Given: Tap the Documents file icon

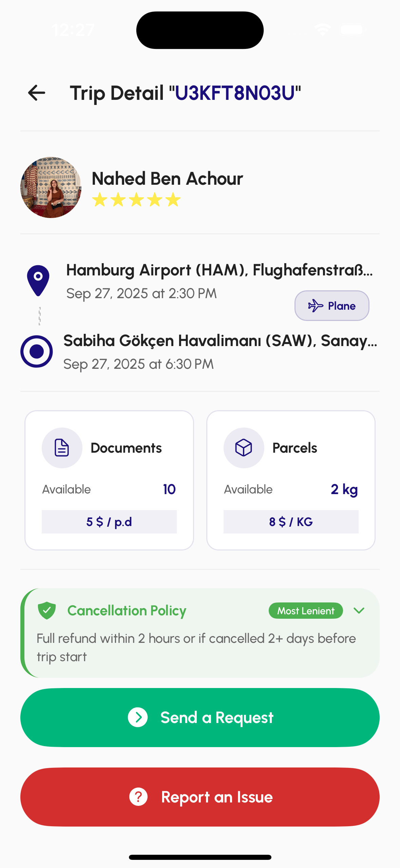Looking at the screenshot, I should click(x=62, y=448).
